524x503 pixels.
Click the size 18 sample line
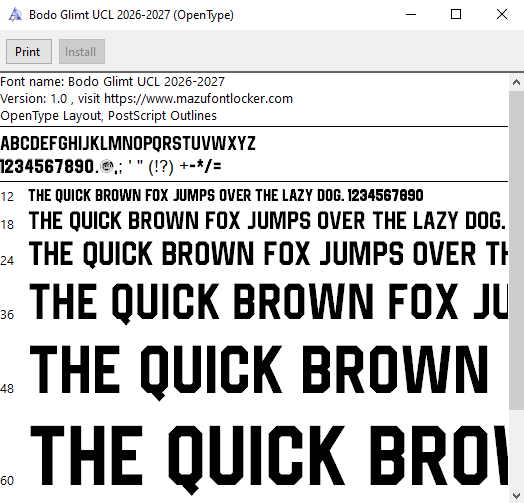point(268,221)
